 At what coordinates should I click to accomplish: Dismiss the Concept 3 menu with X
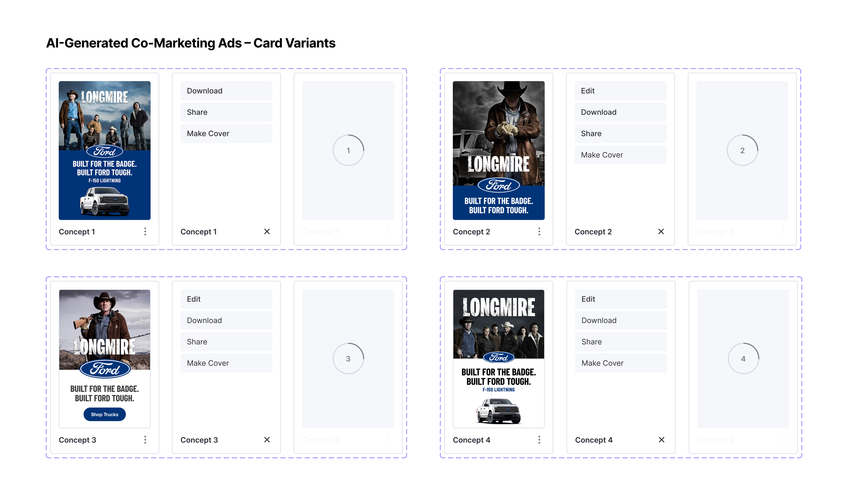(267, 440)
